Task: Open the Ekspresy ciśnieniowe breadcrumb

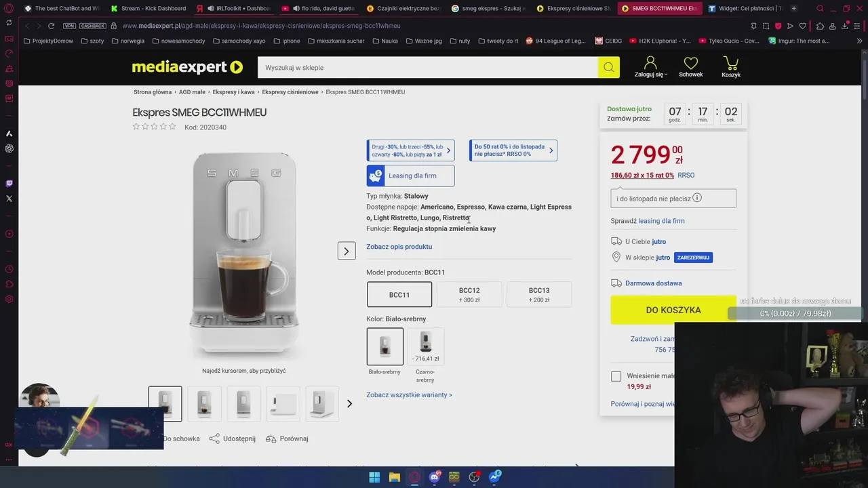Action: coord(290,92)
